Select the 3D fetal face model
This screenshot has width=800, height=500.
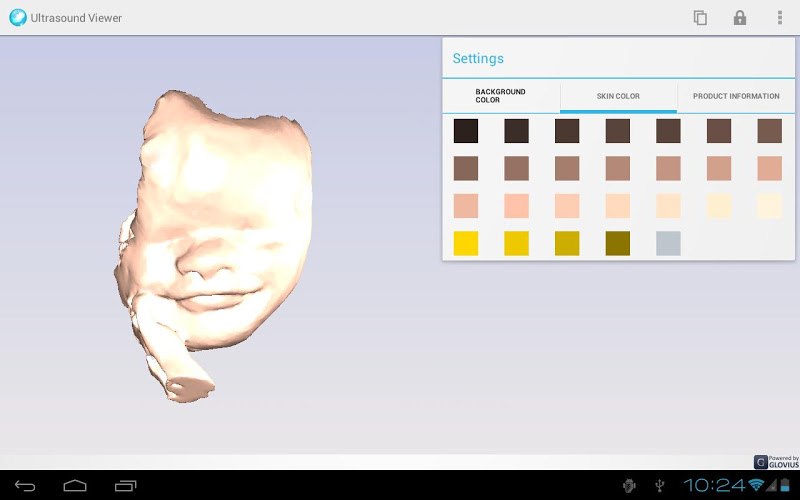(x=213, y=246)
